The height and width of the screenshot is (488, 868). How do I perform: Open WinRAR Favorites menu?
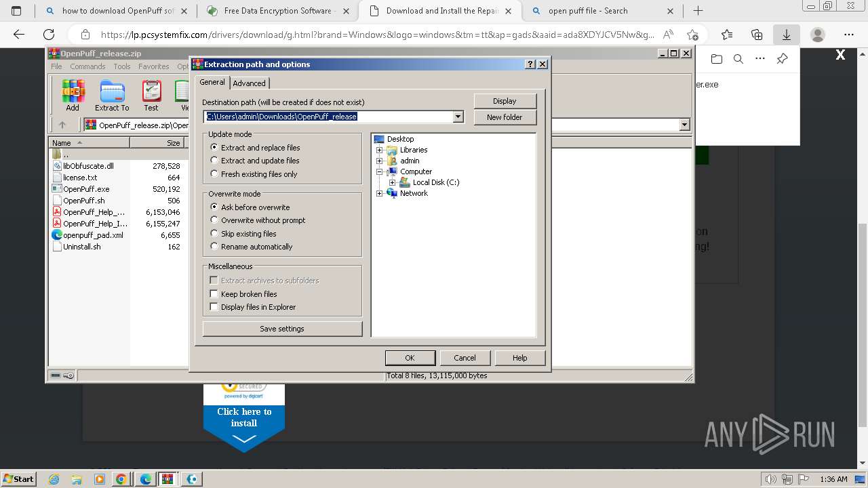[x=154, y=66]
